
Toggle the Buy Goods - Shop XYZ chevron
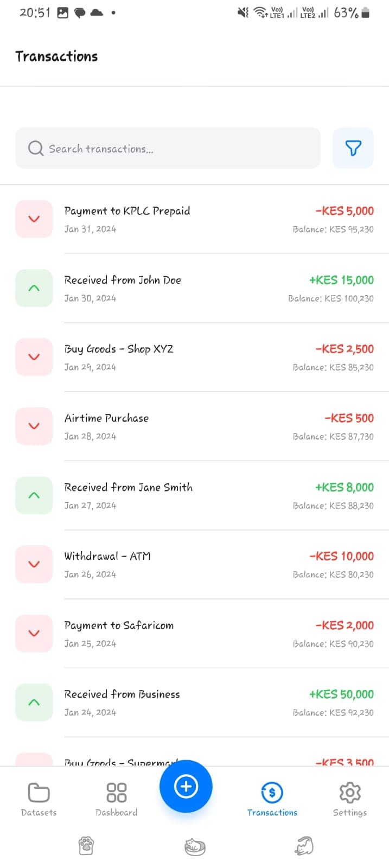(34, 356)
